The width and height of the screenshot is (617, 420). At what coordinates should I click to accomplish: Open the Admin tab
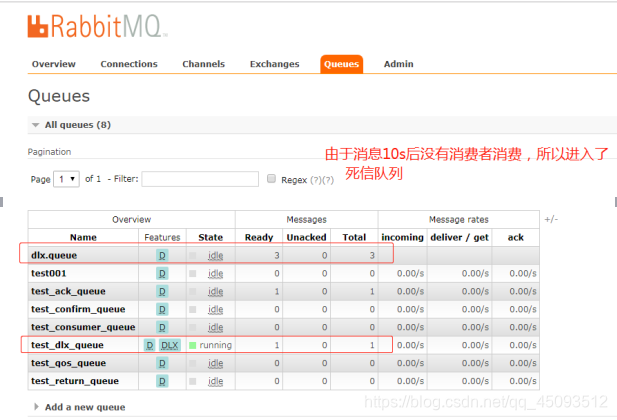tap(399, 64)
